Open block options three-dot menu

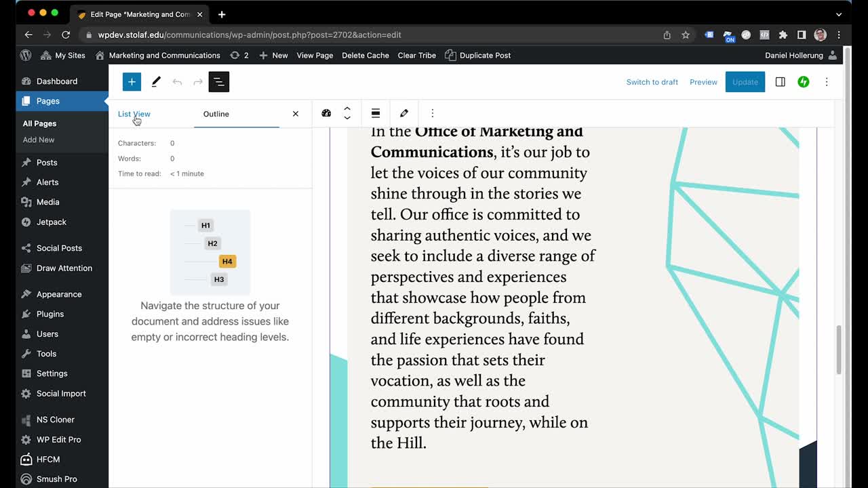(433, 113)
